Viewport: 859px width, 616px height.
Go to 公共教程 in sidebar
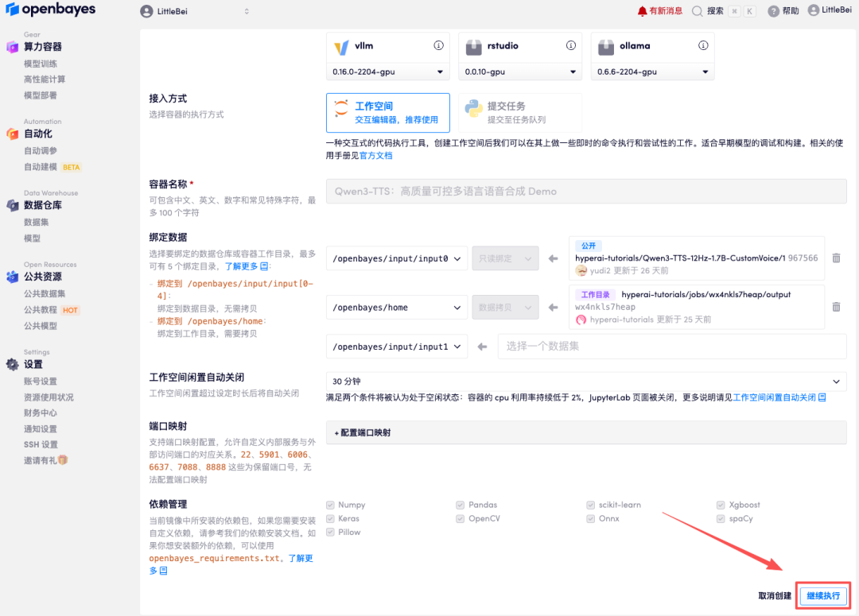tap(40, 310)
